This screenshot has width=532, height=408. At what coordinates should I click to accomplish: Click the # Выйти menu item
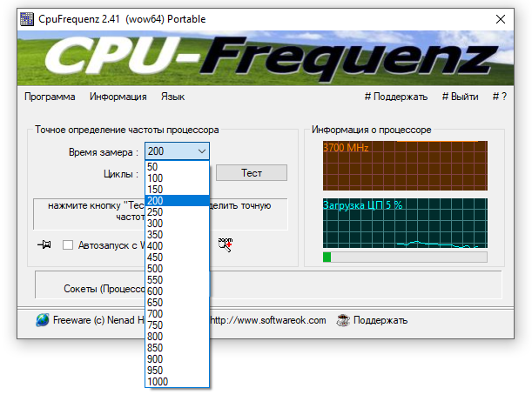pos(460,97)
